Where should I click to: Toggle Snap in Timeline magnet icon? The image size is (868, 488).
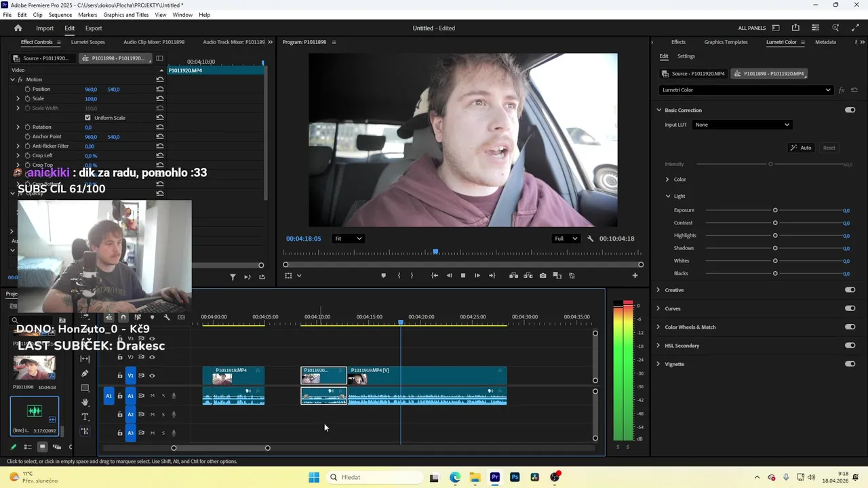(123, 317)
